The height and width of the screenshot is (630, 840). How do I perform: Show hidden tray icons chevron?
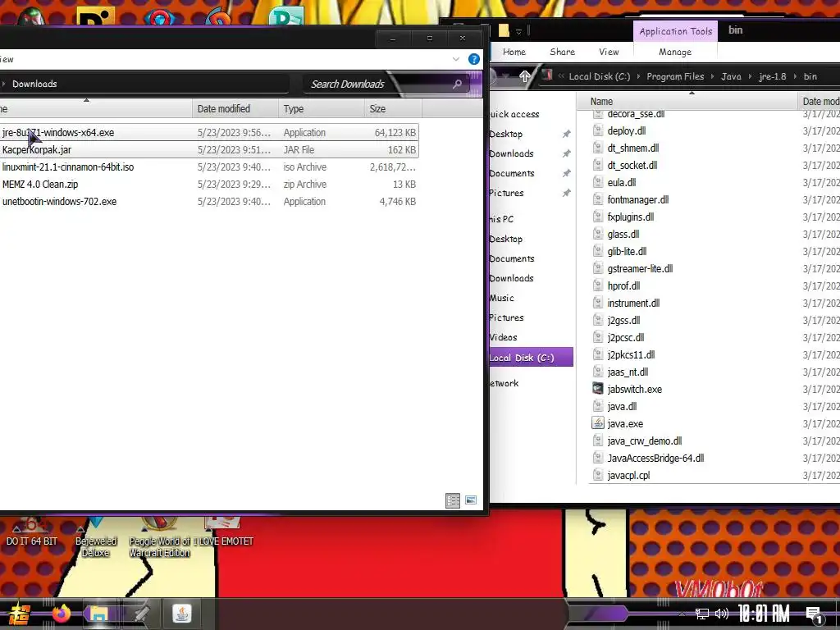coord(682,614)
